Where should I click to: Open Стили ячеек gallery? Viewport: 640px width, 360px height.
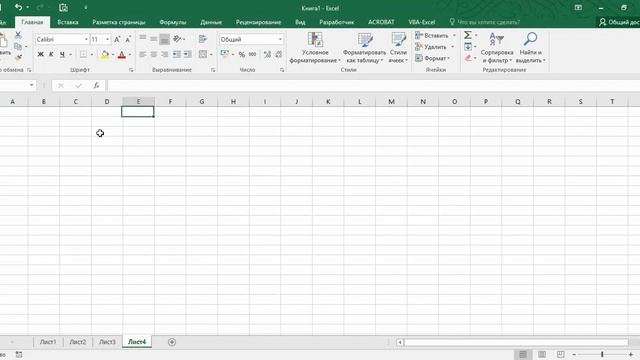398,48
